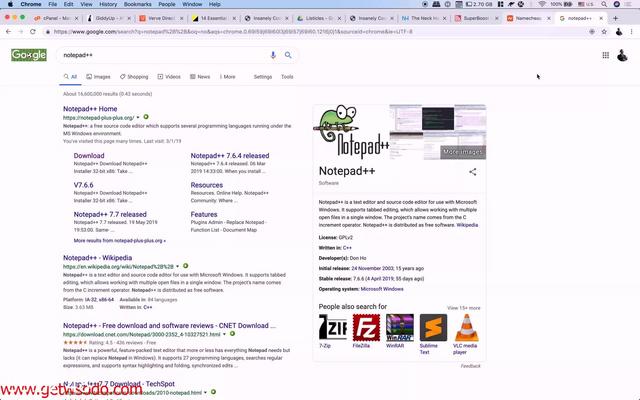Viewport: 640px width, 400px height.
Task: Click More images on the knowledge panel
Action: (x=463, y=152)
